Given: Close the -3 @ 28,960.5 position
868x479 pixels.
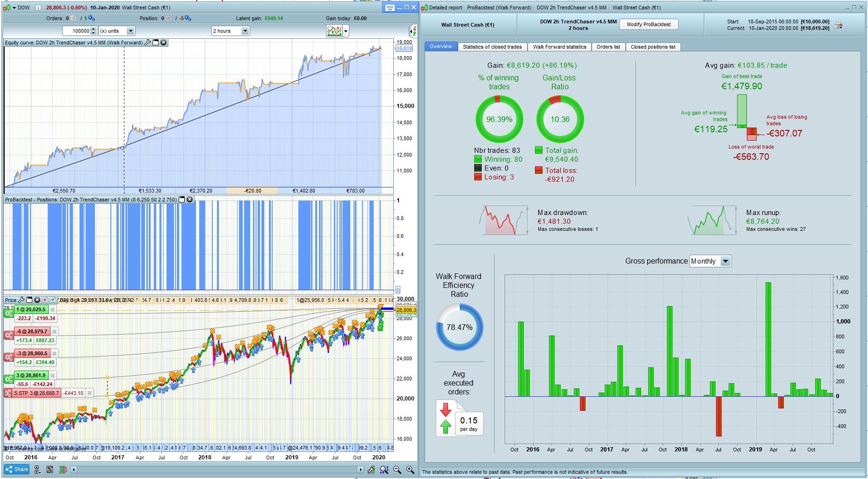Looking at the screenshot, I should click(x=54, y=354).
